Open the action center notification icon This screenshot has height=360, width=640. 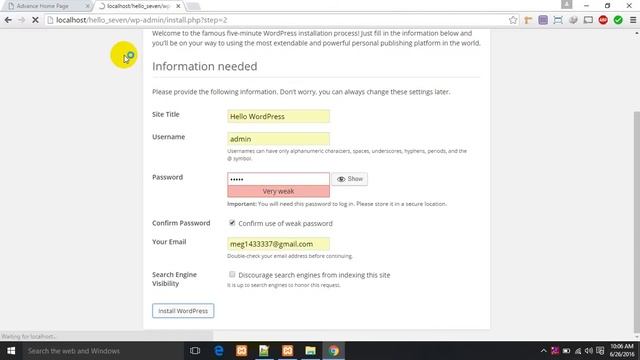coord(600,351)
